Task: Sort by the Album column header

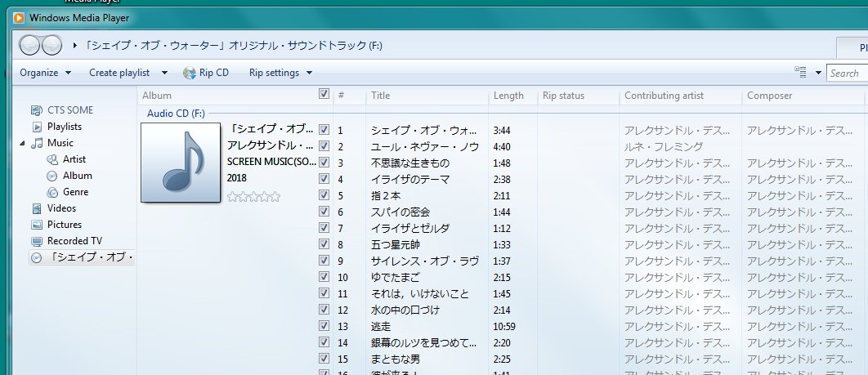Action: click(157, 96)
